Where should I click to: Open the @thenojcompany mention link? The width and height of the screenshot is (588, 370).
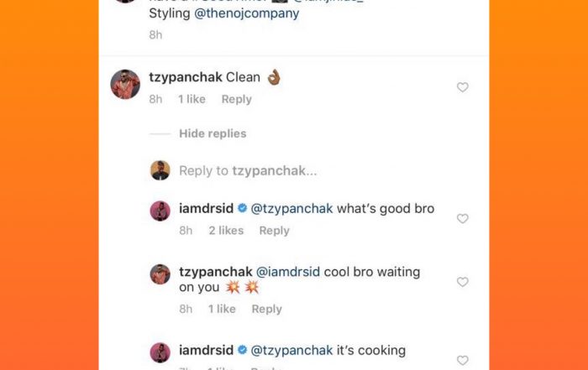click(247, 13)
